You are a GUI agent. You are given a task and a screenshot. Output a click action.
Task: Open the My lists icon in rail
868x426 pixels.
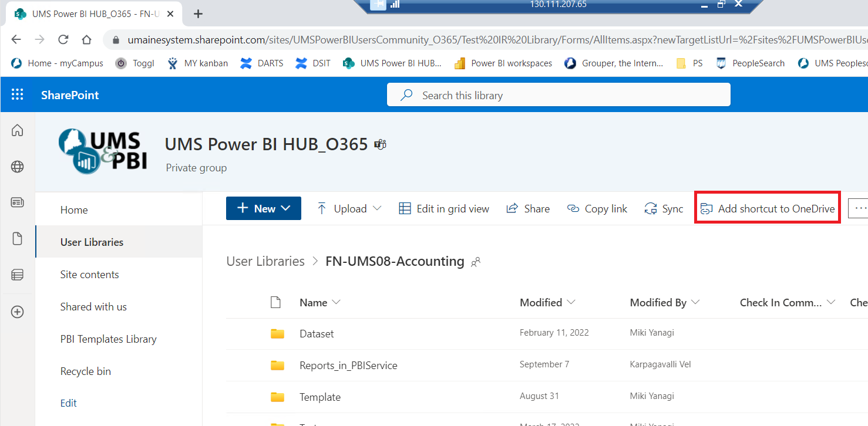pyautogui.click(x=18, y=275)
